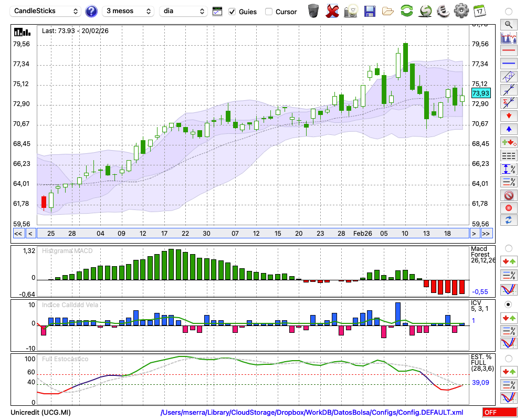This screenshot has height=420, width=525.
Task: Click the calendar icon in top toolbar
Action: (x=479, y=11)
